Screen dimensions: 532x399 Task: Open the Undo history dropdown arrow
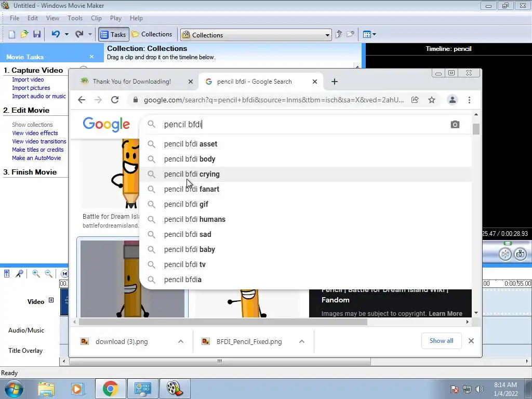66,34
